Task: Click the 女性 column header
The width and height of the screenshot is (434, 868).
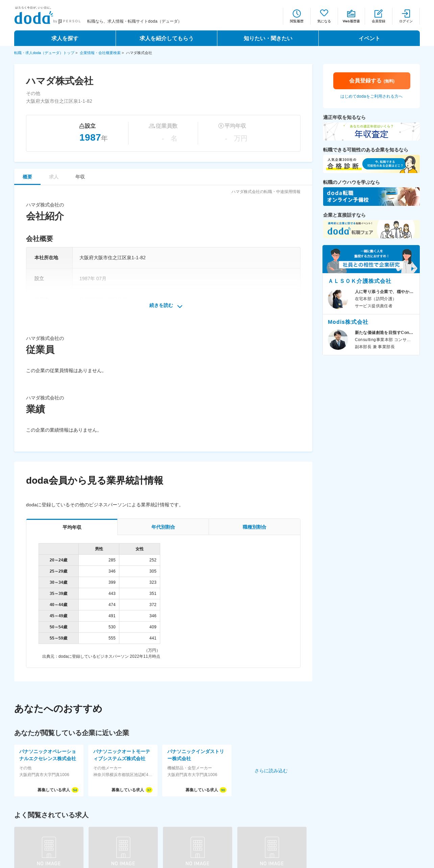Action: [140, 549]
